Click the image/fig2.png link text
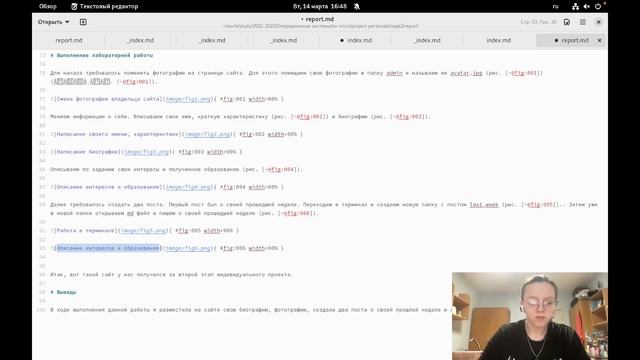Screen dimensions: 640x360 click(x=207, y=134)
